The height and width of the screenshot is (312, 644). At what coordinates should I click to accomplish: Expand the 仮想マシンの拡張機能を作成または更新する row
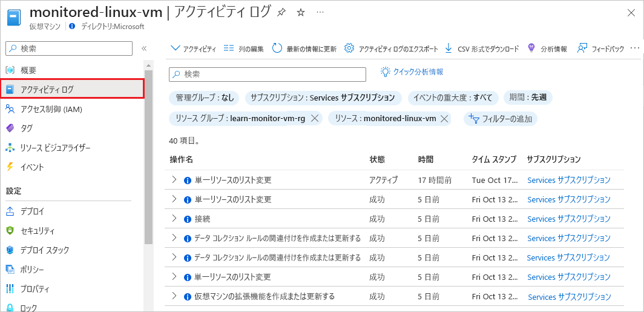click(174, 296)
